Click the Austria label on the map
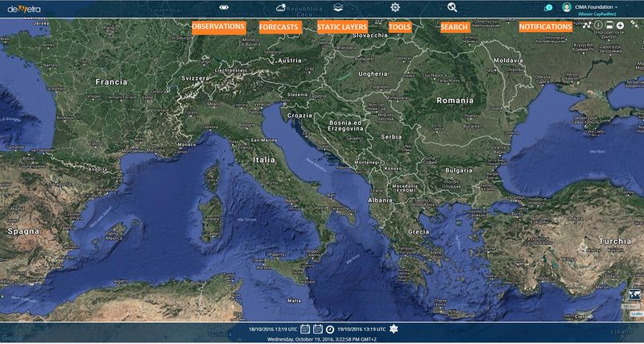 [290, 60]
